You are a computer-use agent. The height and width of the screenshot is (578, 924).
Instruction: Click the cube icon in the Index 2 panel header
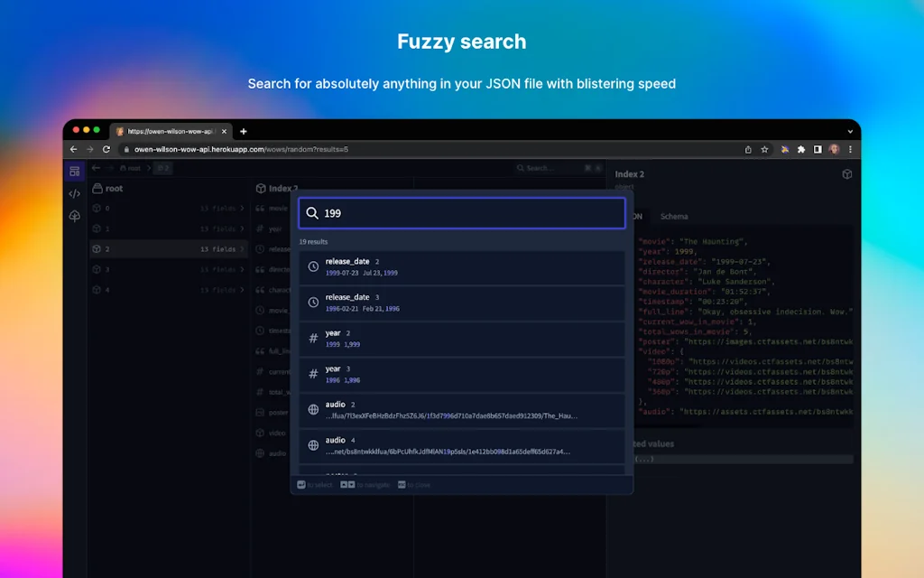[x=846, y=173]
